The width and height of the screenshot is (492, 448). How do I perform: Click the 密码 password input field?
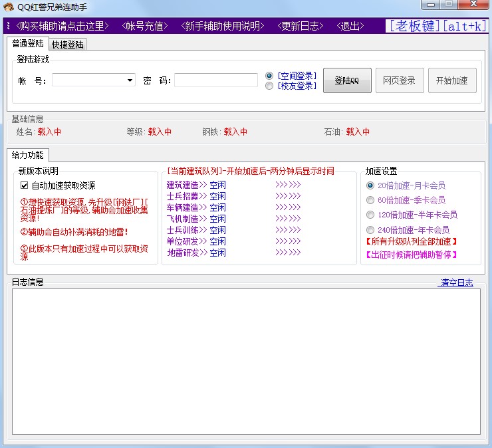pyautogui.click(x=216, y=80)
